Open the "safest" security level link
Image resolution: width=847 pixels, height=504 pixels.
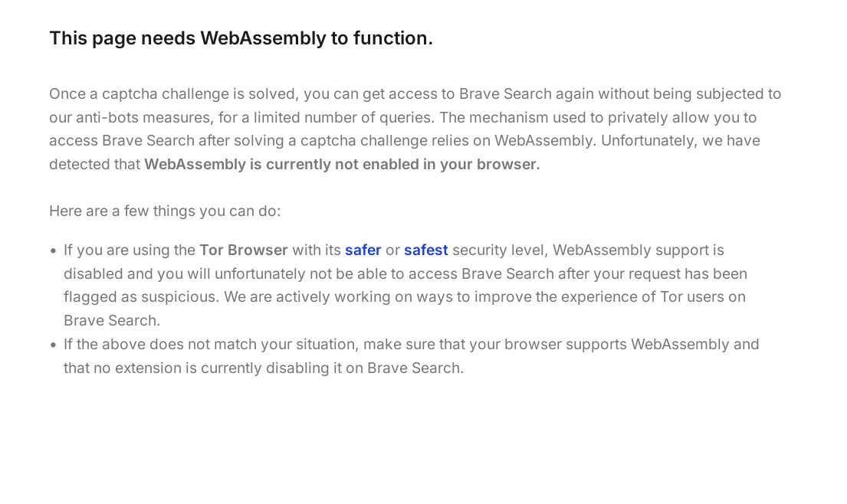click(425, 250)
